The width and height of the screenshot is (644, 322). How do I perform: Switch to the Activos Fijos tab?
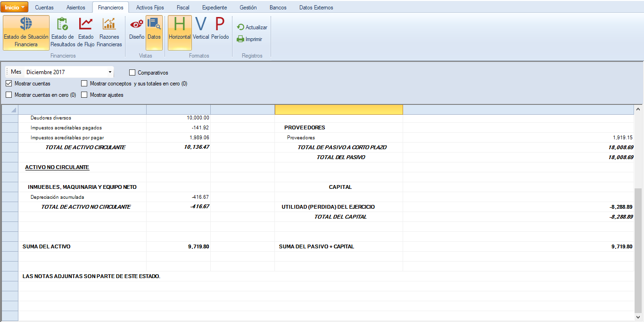[150, 8]
